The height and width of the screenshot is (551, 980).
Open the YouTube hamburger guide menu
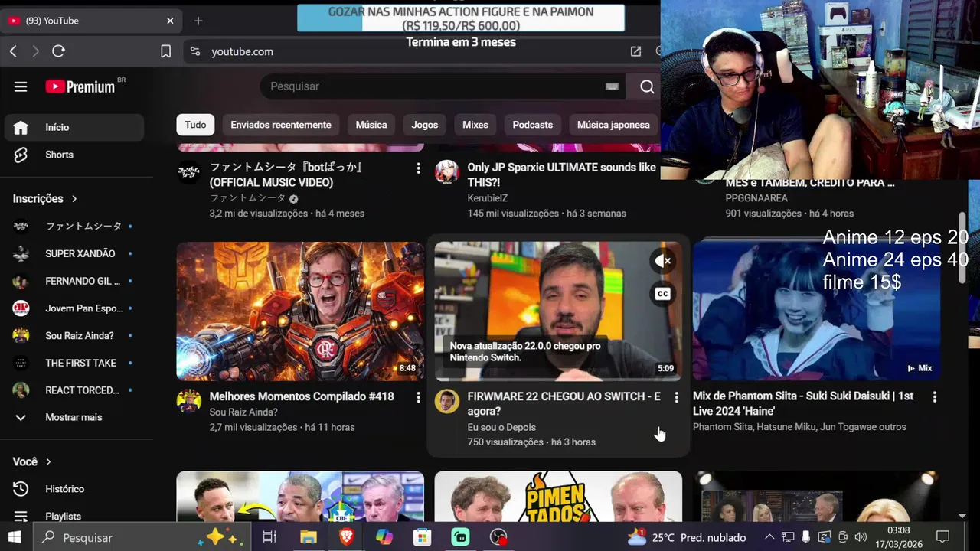21,86
